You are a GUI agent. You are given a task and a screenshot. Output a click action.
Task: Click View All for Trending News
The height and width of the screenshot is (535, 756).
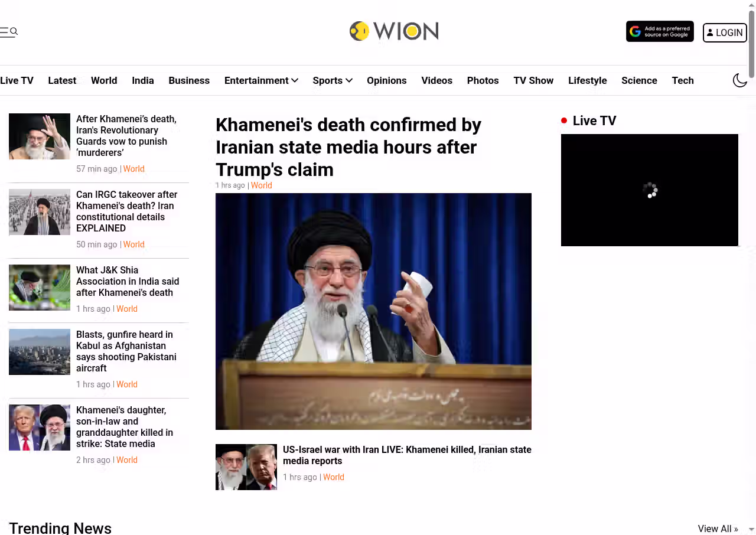[718, 529]
